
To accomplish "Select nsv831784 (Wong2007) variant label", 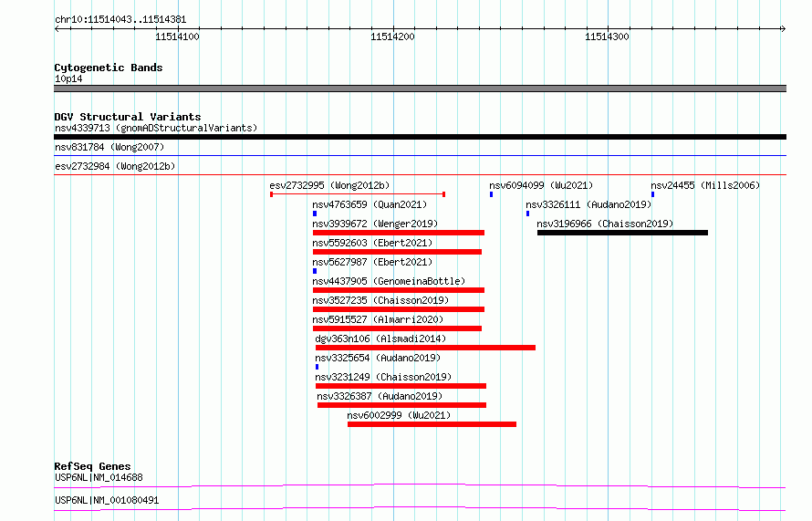I will tap(109, 147).
